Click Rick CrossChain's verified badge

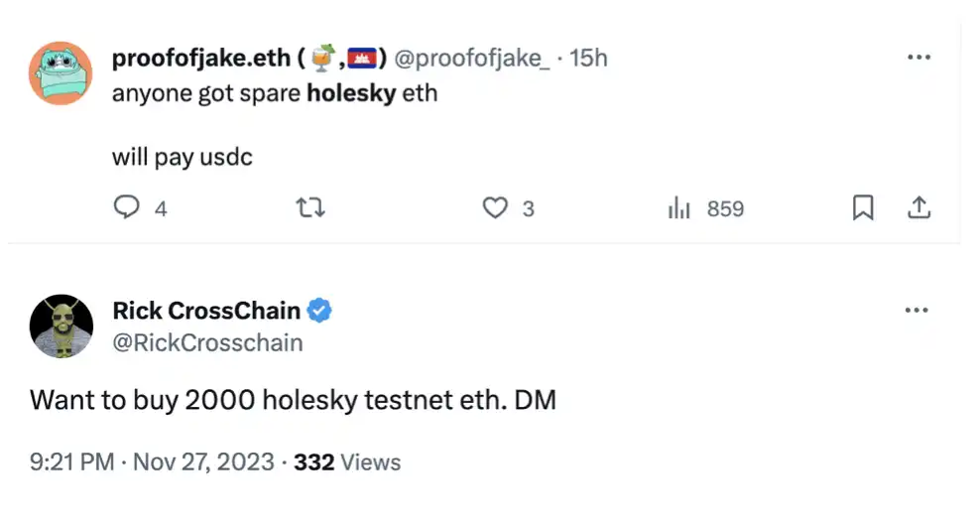(319, 311)
